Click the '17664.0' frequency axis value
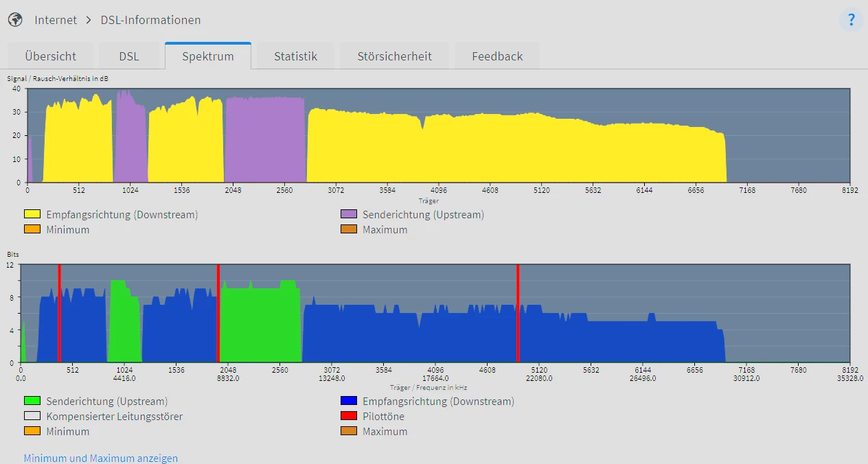 (x=435, y=378)
